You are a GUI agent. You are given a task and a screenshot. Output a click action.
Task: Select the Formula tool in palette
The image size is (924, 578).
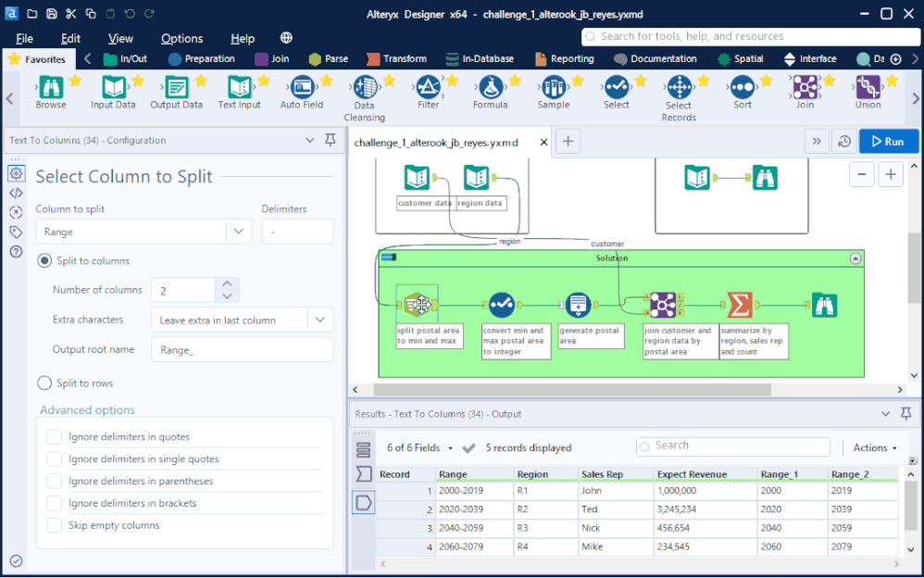pyautogui.click(x=491, y=87)
